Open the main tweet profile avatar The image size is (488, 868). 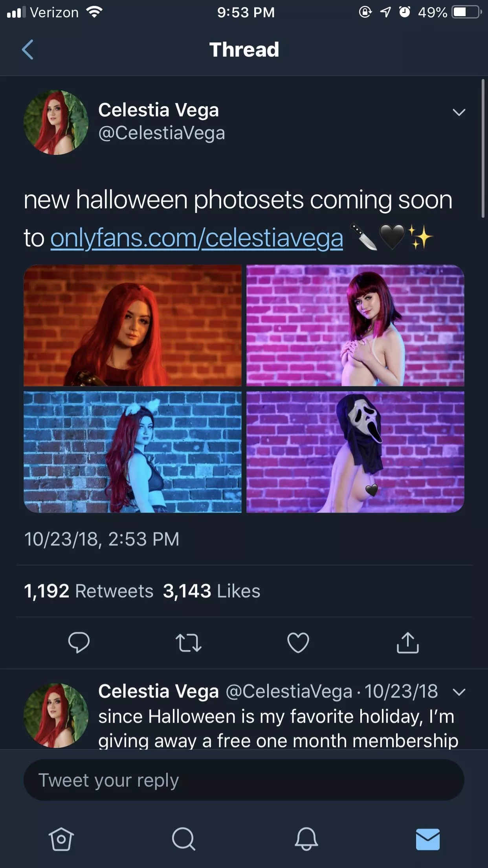click(x=56, y=122)
